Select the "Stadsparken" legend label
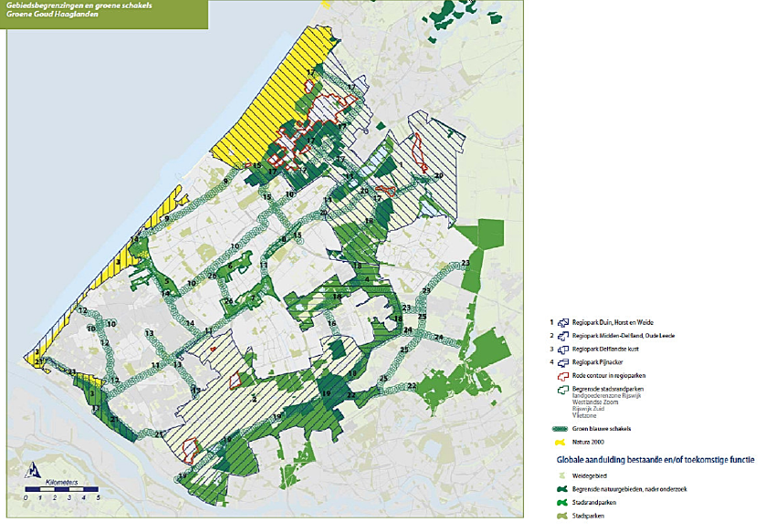This screenshot has width=765, height=532. click(x=589, y=516)
